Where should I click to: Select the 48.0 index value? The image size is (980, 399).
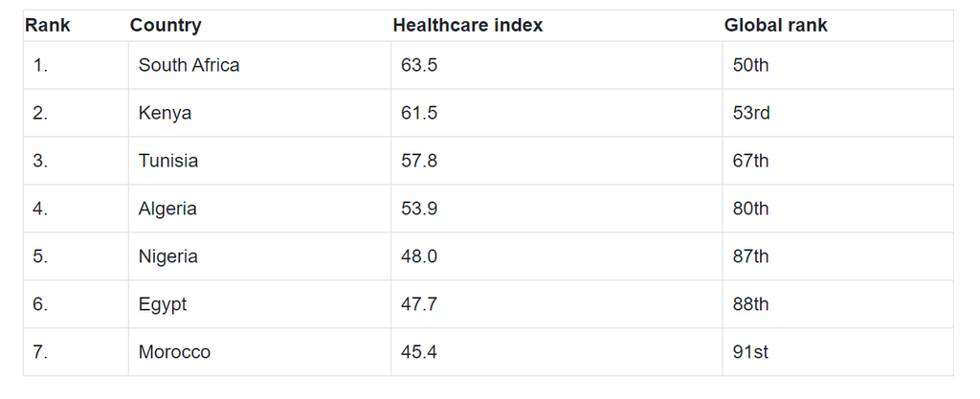[419, 256]
